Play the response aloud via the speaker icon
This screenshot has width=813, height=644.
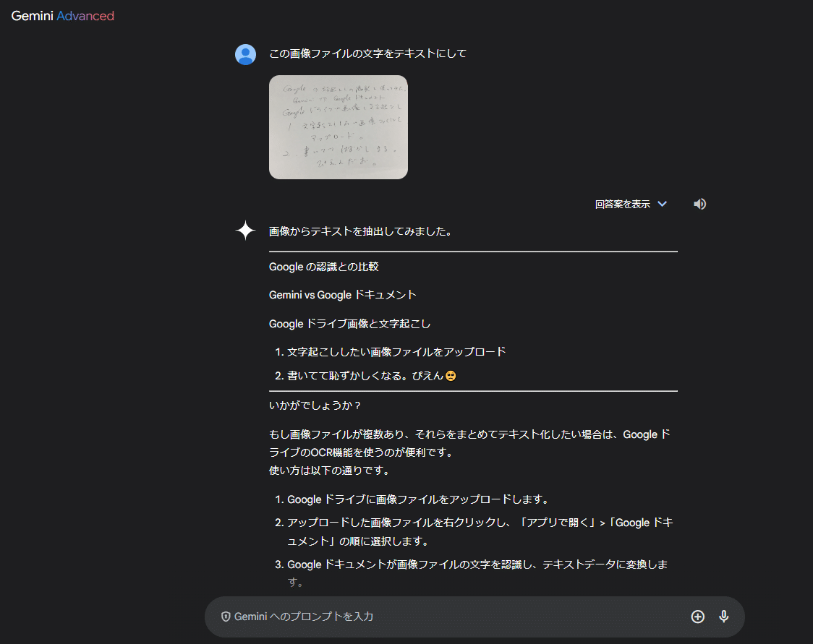(699, 204)
